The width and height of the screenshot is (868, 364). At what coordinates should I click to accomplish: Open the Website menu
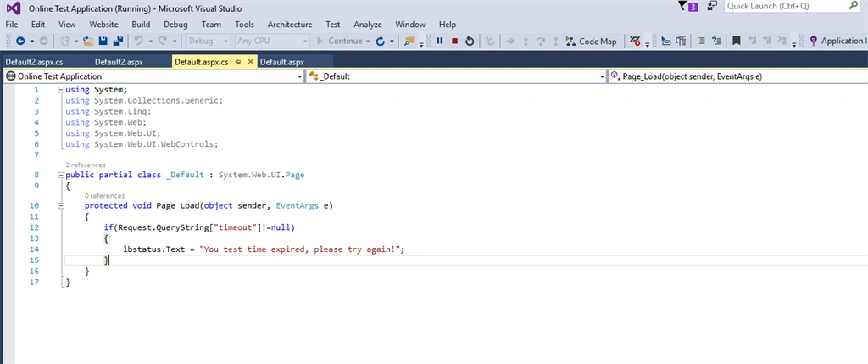(103, 25)
